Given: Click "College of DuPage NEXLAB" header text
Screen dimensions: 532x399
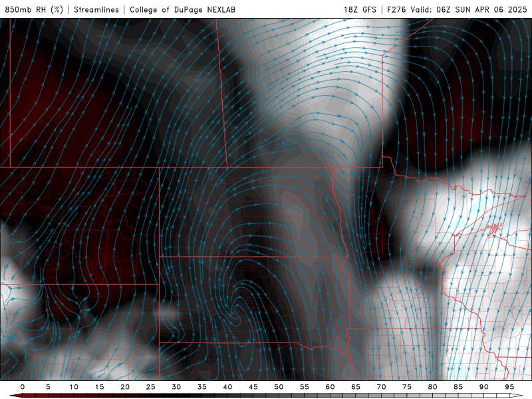Looking at the screenshot, I should point(182,9).
